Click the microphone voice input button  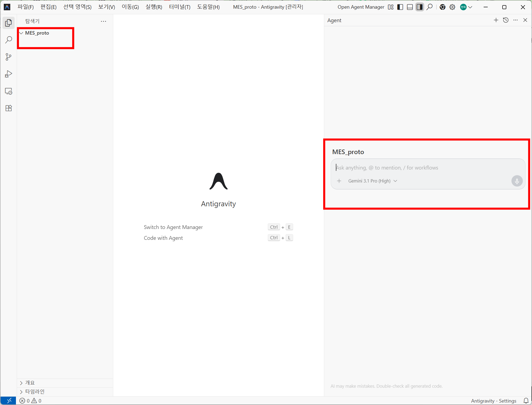click(517, 181)
